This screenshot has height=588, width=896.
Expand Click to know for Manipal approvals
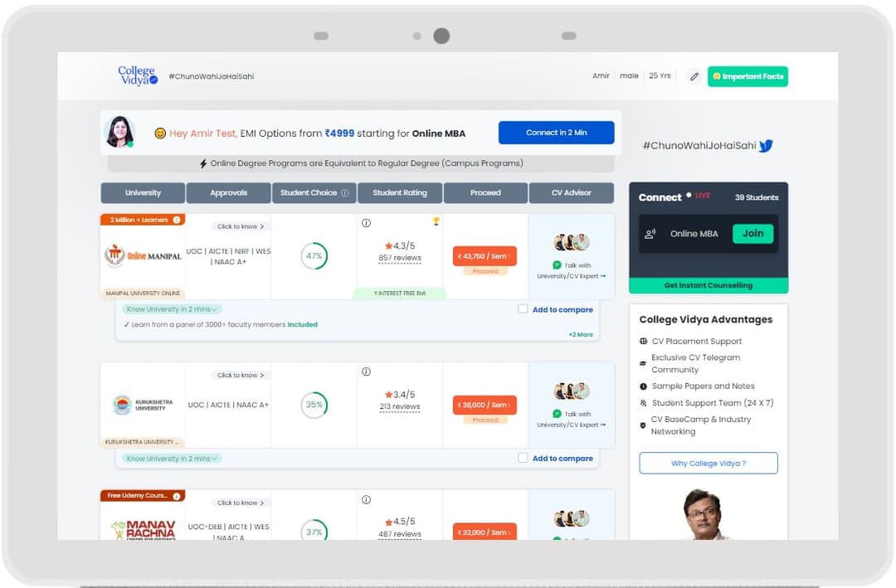tap(240, 226)
